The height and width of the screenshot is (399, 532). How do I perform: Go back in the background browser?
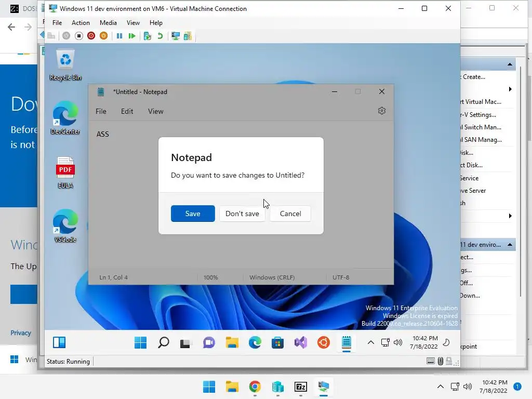point(11,27)
